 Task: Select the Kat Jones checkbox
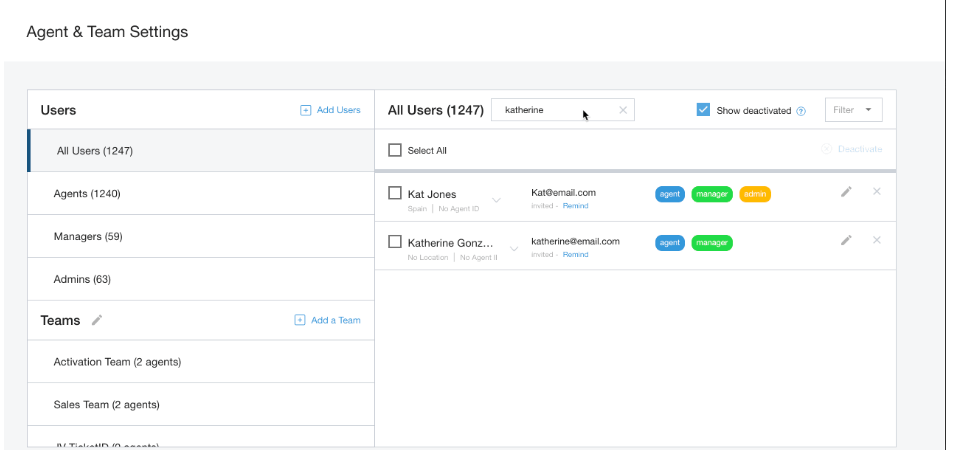(x=395, y=193)
